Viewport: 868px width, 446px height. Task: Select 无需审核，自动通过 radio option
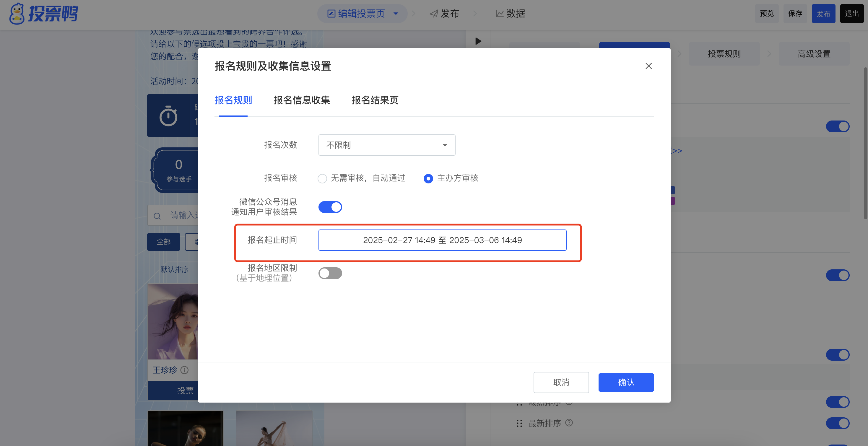(322, 178)
